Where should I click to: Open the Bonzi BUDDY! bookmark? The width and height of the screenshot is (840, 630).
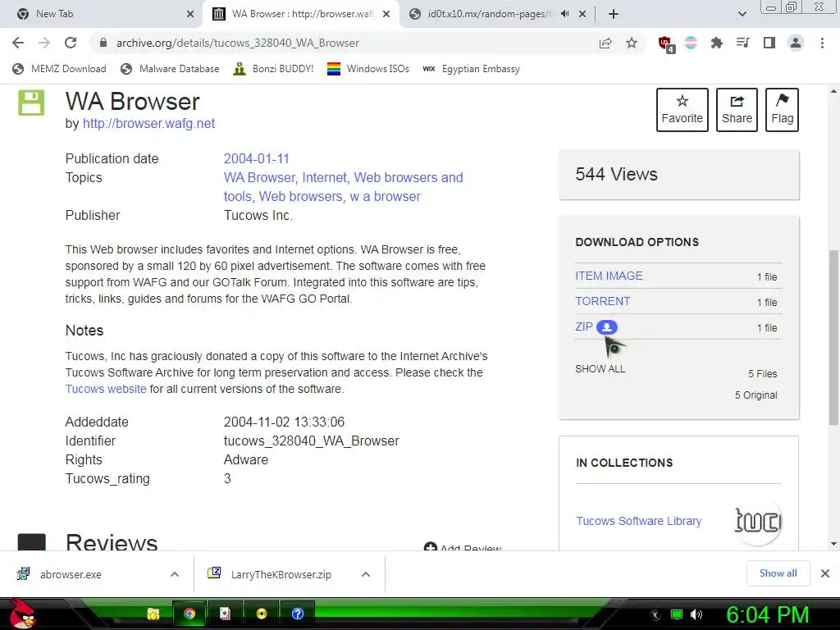point(273,69)
